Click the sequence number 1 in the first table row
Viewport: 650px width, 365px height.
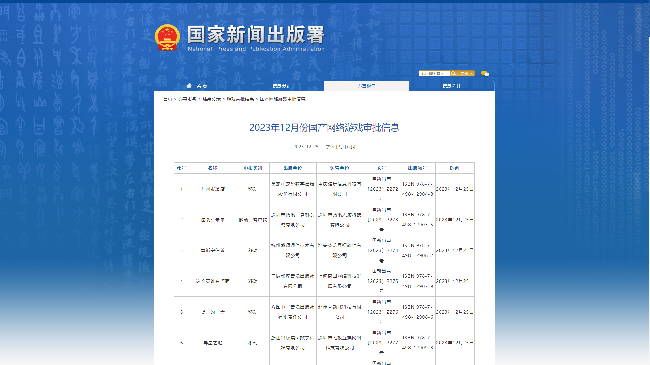pos(181,189)
